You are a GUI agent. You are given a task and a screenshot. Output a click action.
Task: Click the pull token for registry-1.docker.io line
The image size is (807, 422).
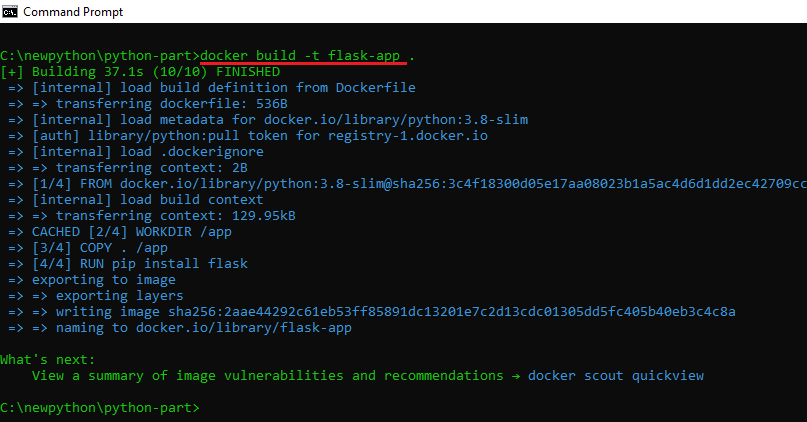(x=248, y=135)
